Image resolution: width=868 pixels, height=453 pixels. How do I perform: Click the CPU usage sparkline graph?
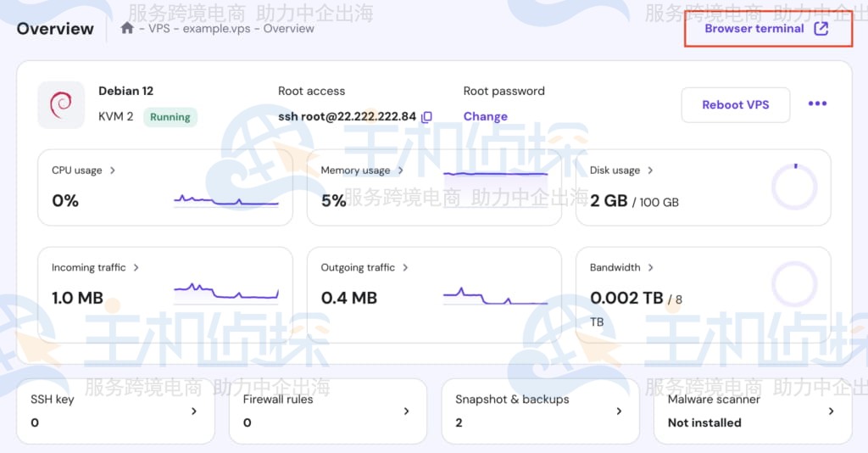[225, 201]
